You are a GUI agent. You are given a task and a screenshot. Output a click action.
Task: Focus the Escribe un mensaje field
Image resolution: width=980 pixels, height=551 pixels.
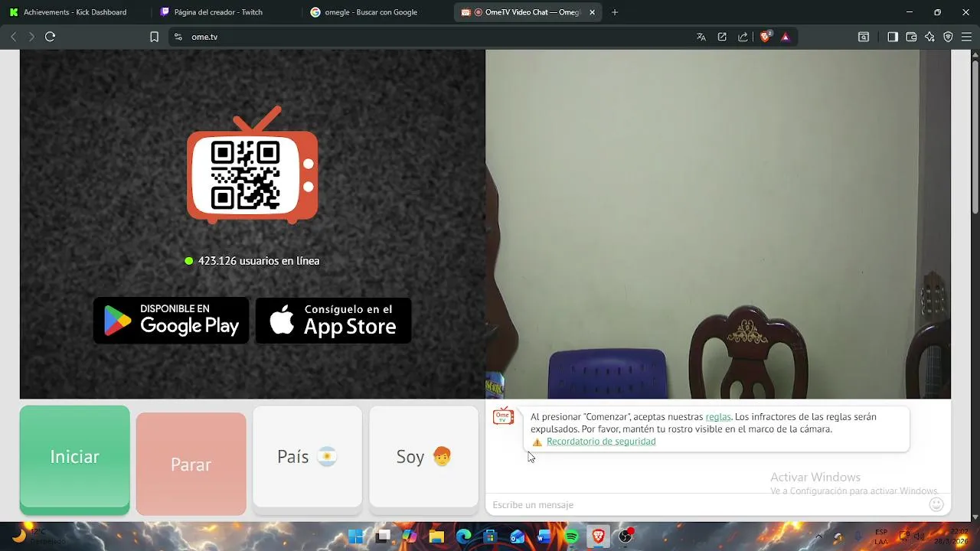(x=704, y=504)
